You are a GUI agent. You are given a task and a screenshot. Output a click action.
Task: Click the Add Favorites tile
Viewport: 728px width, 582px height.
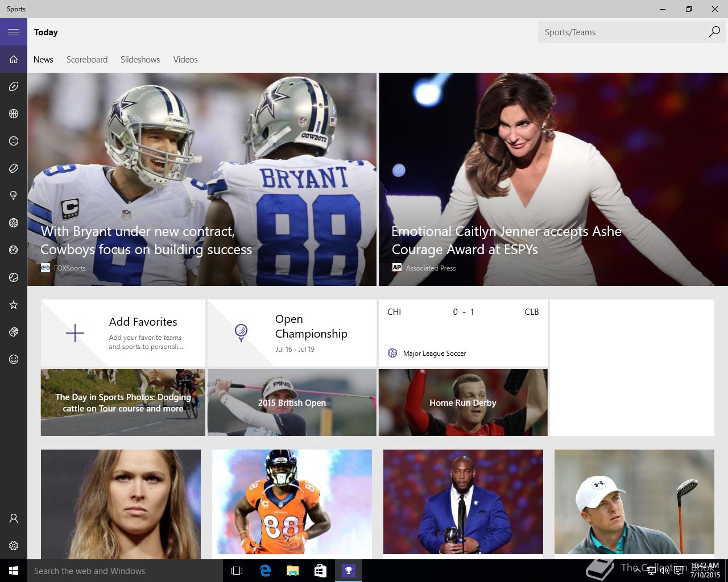tap(123, 333)
